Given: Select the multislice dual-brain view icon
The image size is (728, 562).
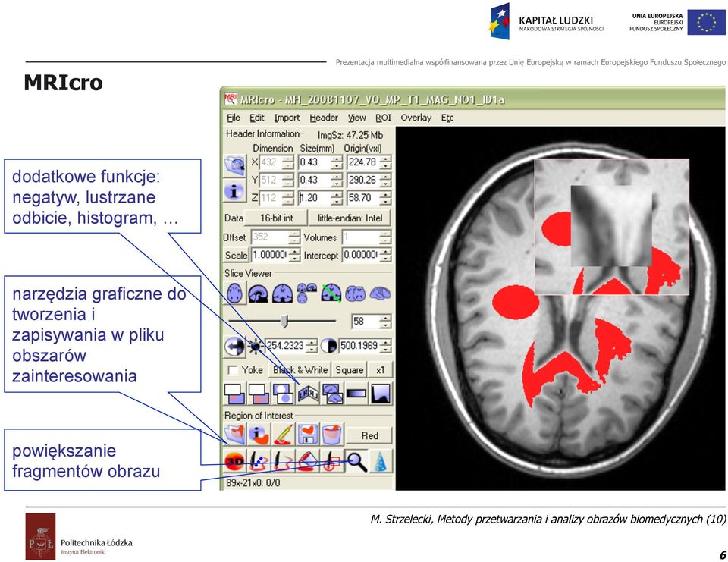Looking at the screenshot, I should click(x=356, y=294).
